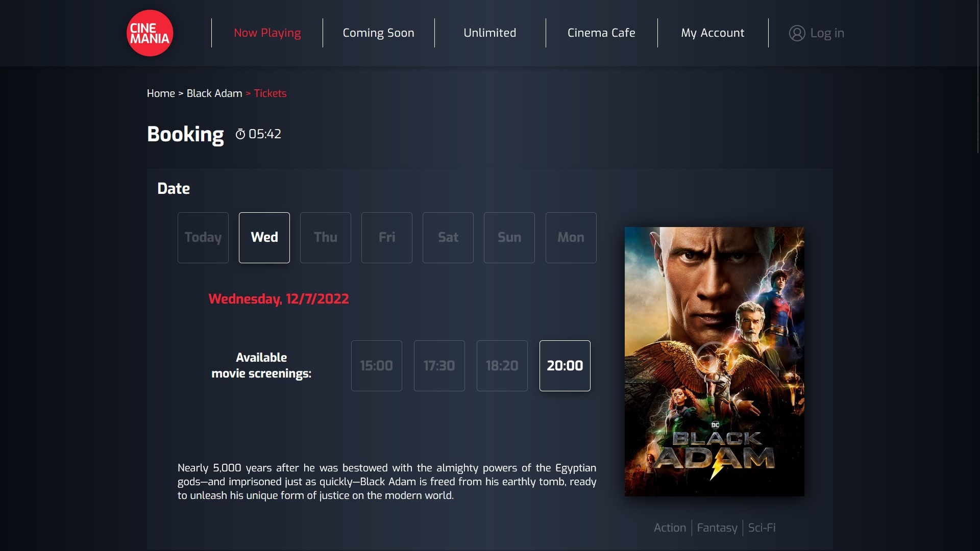
Task: Click the CineMania logo
Action: 150,33
